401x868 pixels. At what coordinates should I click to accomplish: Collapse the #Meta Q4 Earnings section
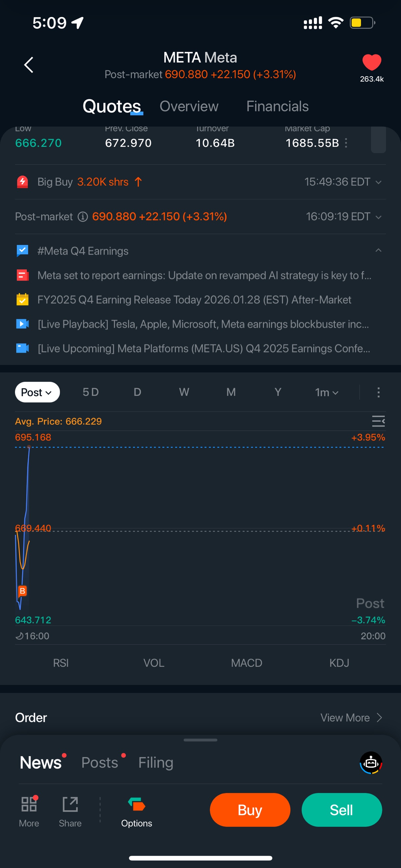(x=378, y=250)
